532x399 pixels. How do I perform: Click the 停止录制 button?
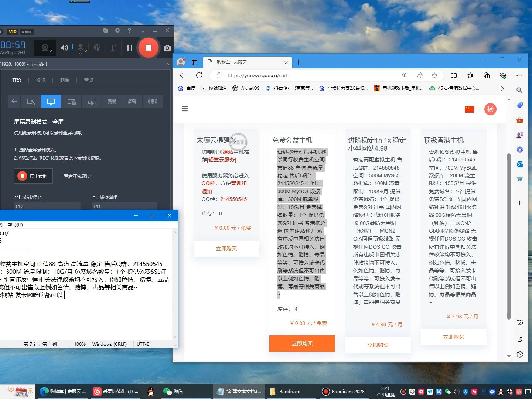pos(33,176)
